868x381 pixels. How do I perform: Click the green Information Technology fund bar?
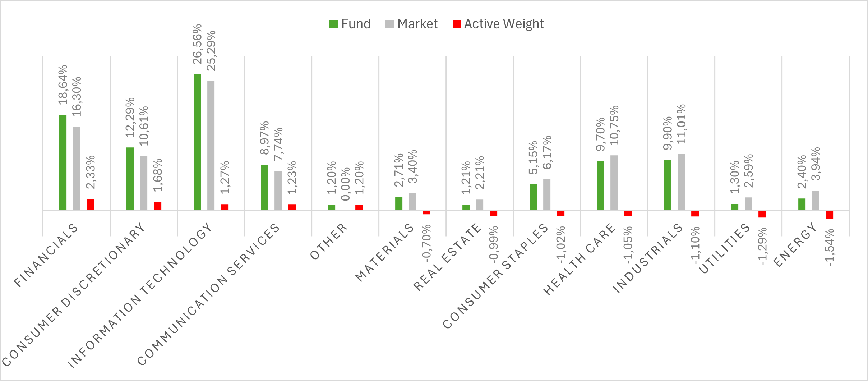(197, 142)
